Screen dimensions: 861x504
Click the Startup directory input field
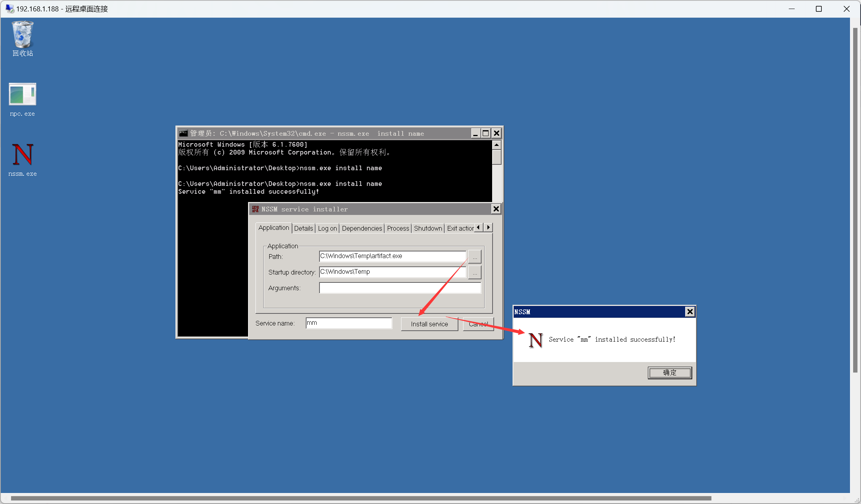pyautogui.click(x=393, y=272)
